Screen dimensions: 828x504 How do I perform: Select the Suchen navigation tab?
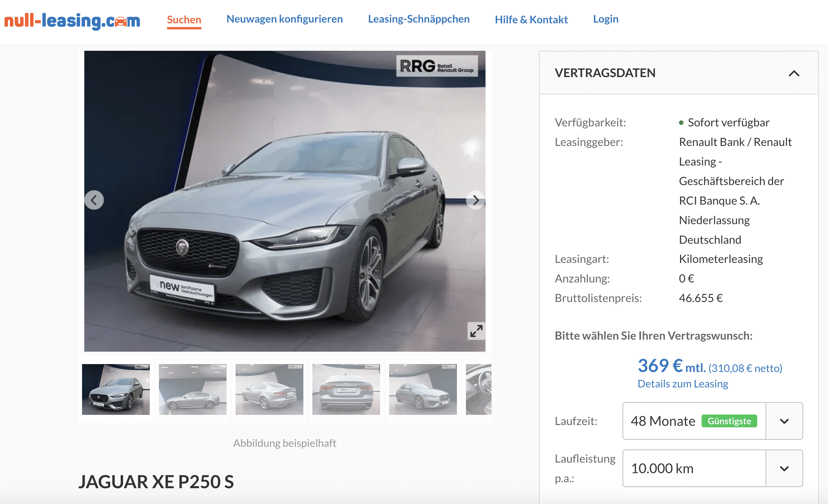click(184, 20)
